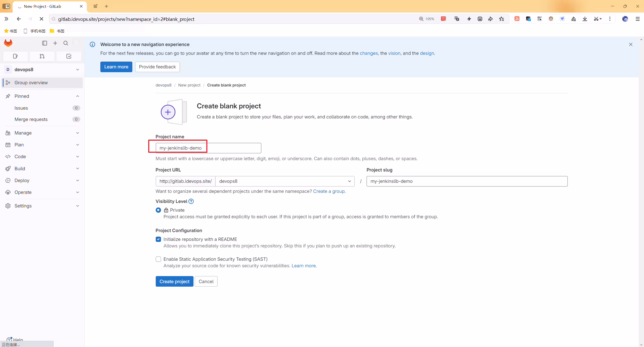
Task: Click the SAST Learn more link
Action: (x=304, y=266)
